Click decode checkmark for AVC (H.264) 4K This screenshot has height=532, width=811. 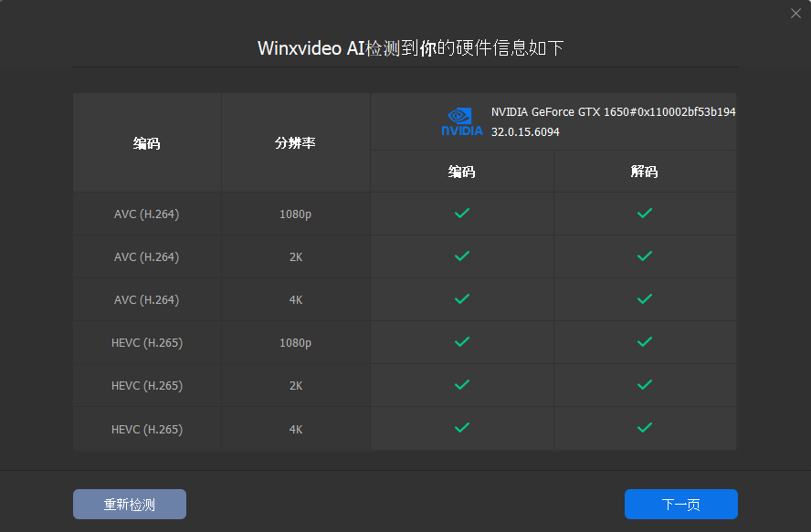645,299
